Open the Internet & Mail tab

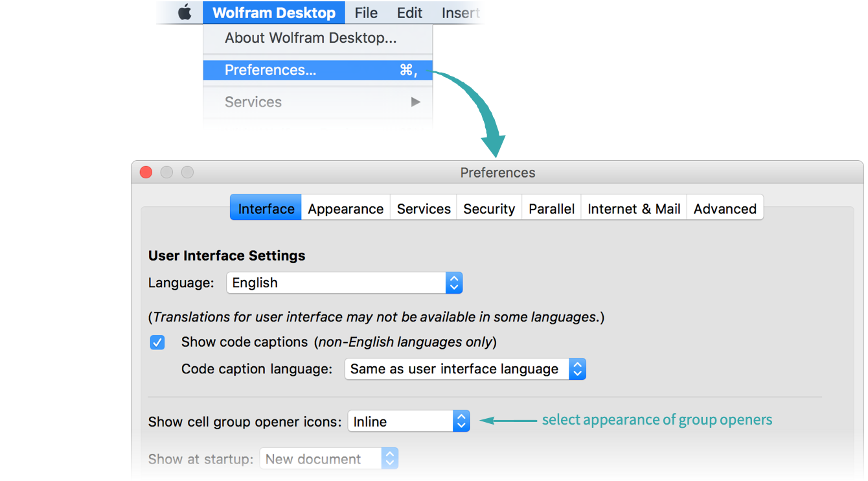point(634,209)
